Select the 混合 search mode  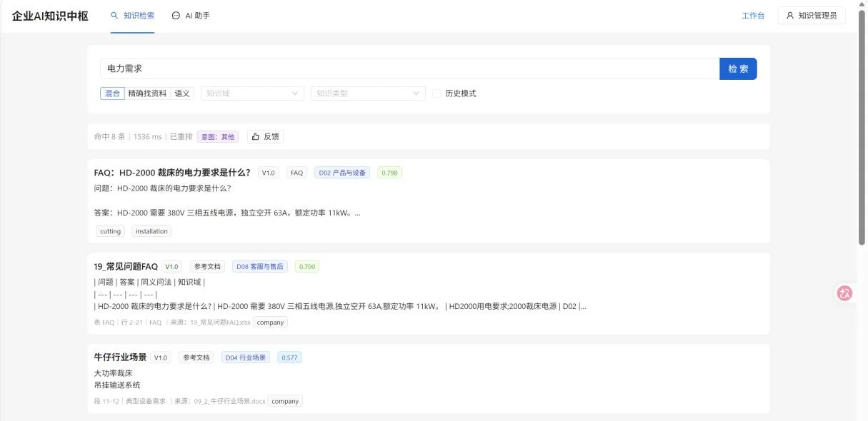pos(112,93)
